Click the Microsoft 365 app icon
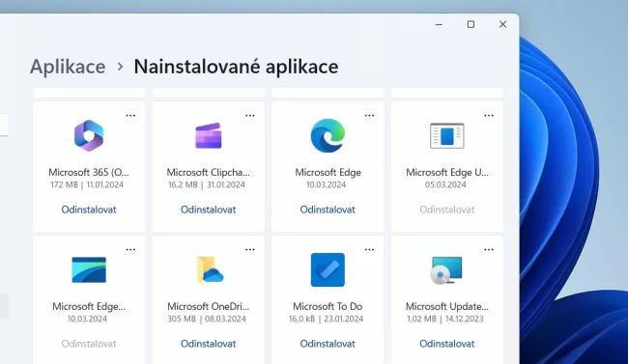This screenshot has height=364, width=628. (x=89, y=135)
